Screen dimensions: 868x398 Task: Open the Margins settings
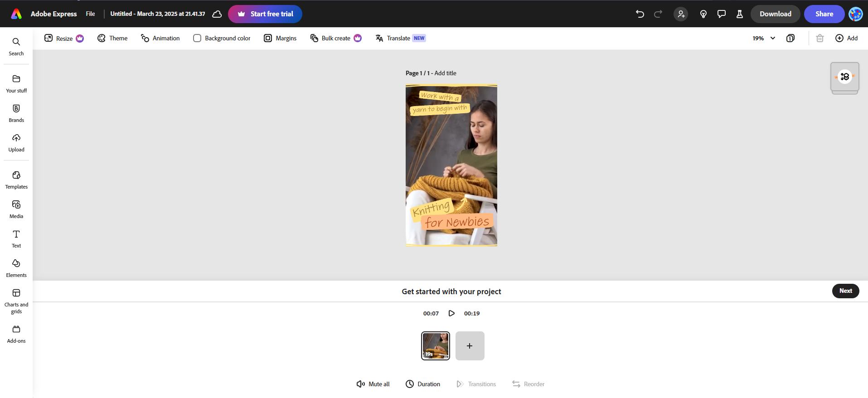pyautogui.click(x=280, y=38)
